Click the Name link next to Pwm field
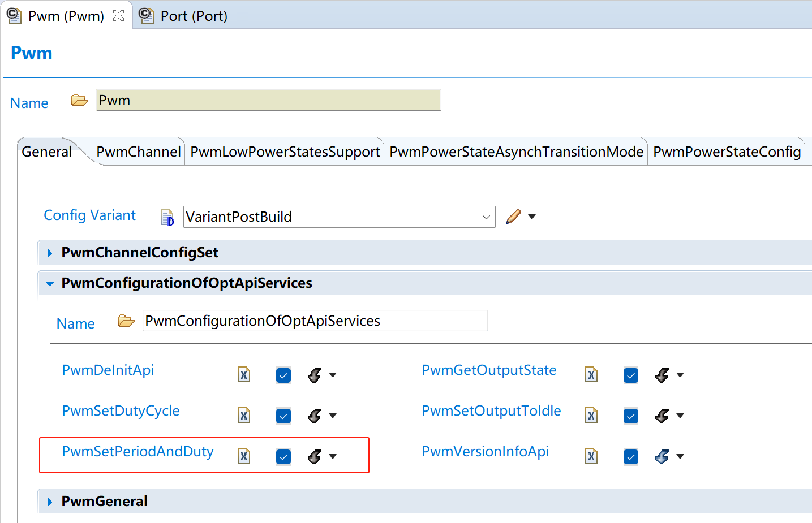 29,103
